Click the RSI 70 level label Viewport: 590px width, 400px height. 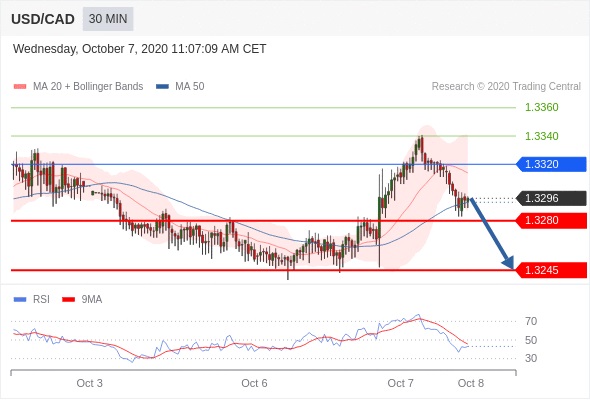[x=531, y=321]
